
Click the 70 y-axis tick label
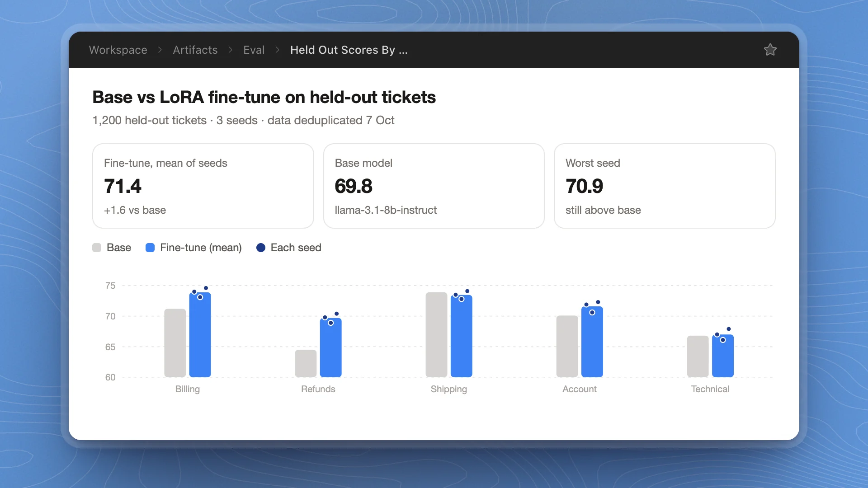(x=110, y=316)
